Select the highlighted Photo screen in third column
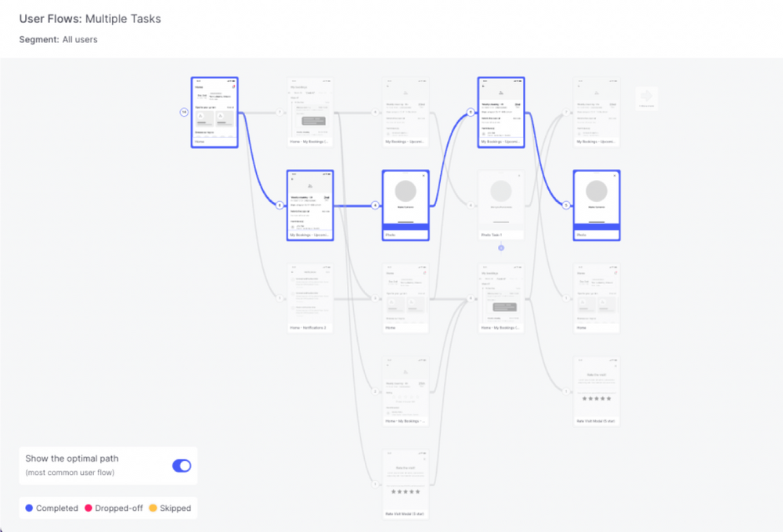The height and width of the screenshot is (532, 783). click(406, 201)
